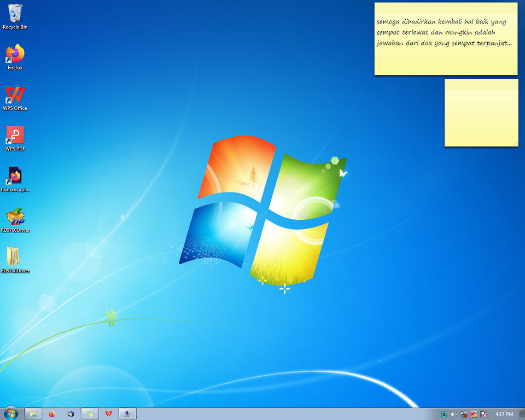Open the Kaspersky tray icon
The height and width of the screenshot is (420, 525).
pyautogui.click(x=474, y=415)
